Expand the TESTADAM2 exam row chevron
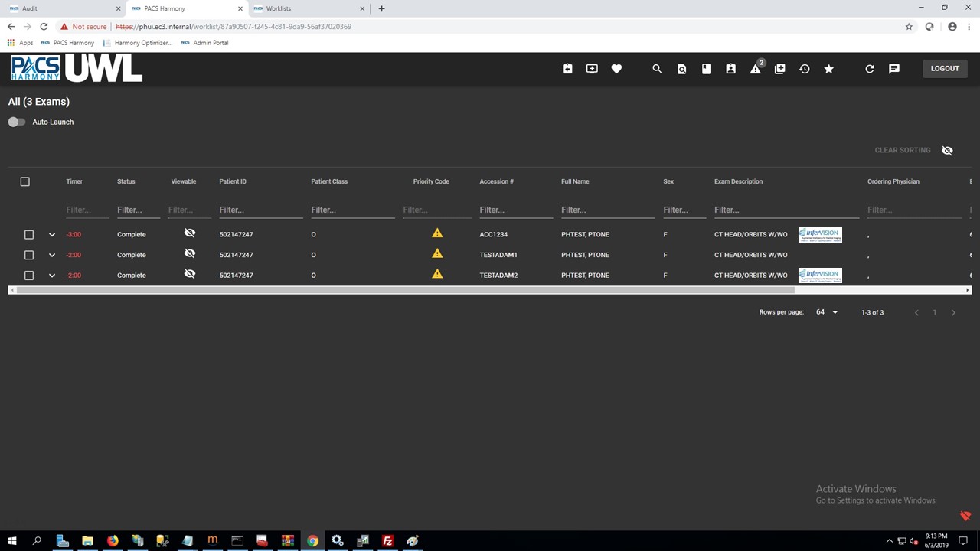Image resolution: width=980 pixels, height=551 pixels. point(52,275)
